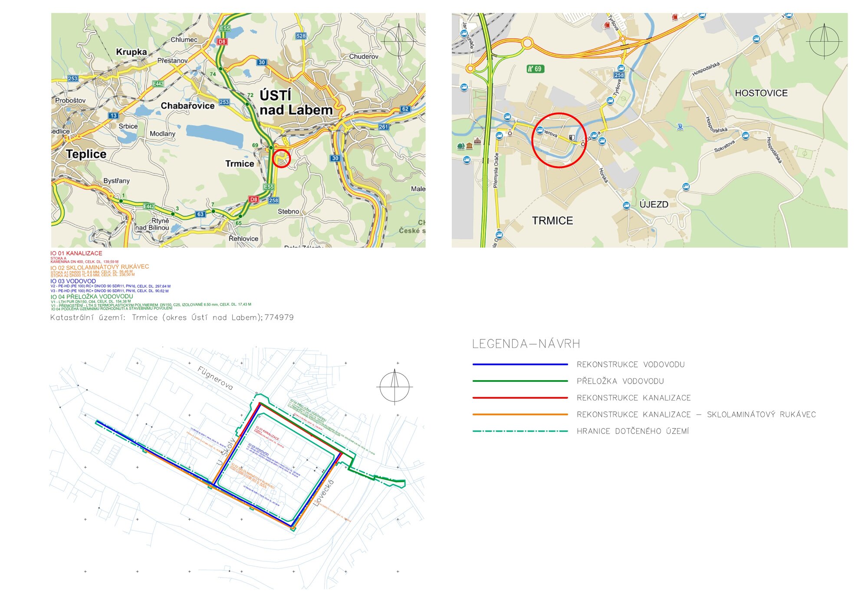This screenshot has height=614, width=868.
Task: Click the Chuderov village label
Action: (x=364, y=56)
